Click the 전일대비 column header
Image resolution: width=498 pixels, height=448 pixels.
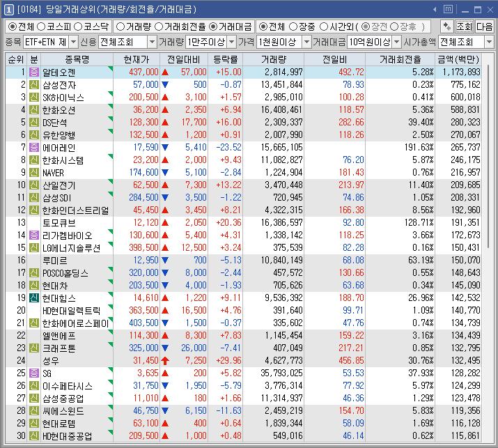184,59
